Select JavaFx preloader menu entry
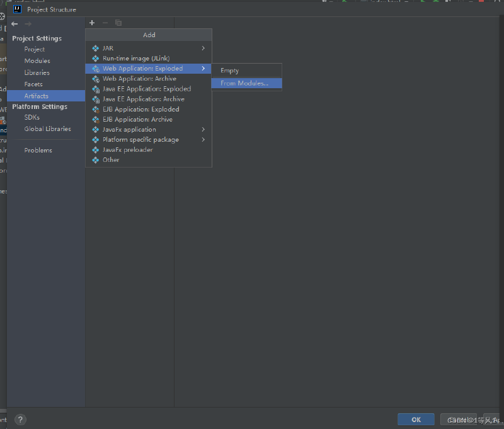The height and width of the screenshot is (429, 504). click(x=149, y=150)
